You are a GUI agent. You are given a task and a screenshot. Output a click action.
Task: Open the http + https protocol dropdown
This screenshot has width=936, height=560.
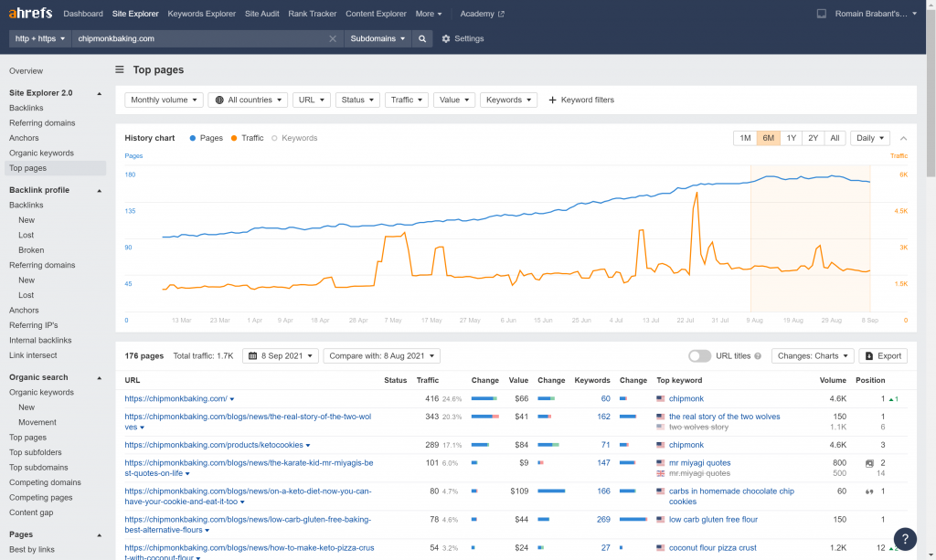pyautogui.click(x=40, y=38)
